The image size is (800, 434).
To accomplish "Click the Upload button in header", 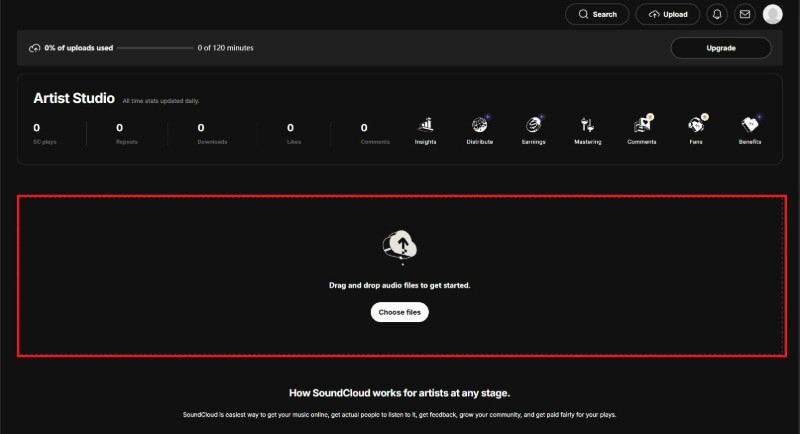I will 668,14.
